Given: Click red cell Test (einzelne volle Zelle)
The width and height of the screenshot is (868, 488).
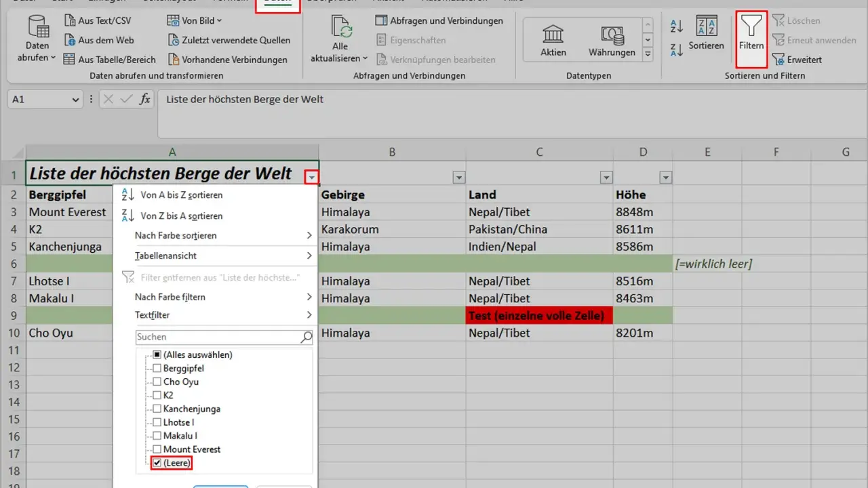Looking at the screenshot, I should point(540,315).
